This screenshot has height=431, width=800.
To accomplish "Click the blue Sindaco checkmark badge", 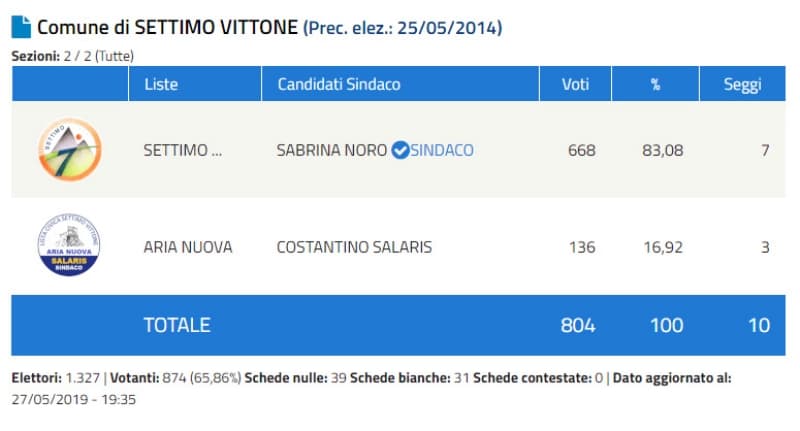I will [x=400, y=150].
